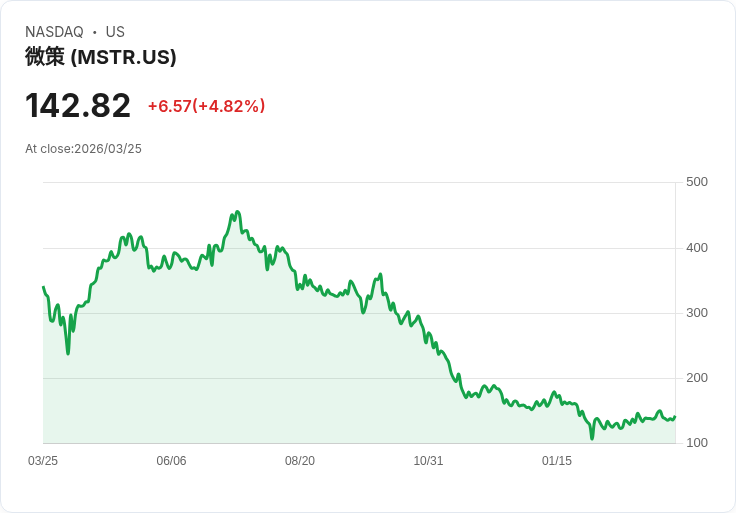Click the 01/15 x-axis date label
This screenshot has height=513, width=736.
click(557, 461)
